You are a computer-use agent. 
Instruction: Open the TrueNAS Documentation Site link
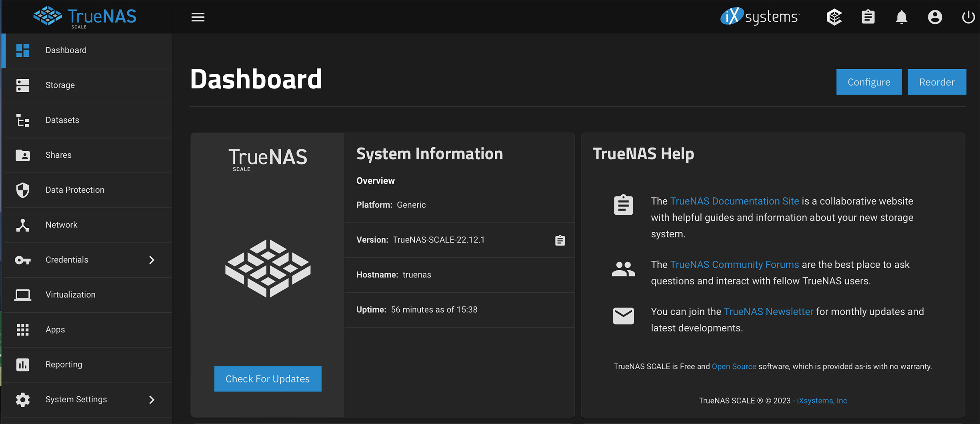734,201
